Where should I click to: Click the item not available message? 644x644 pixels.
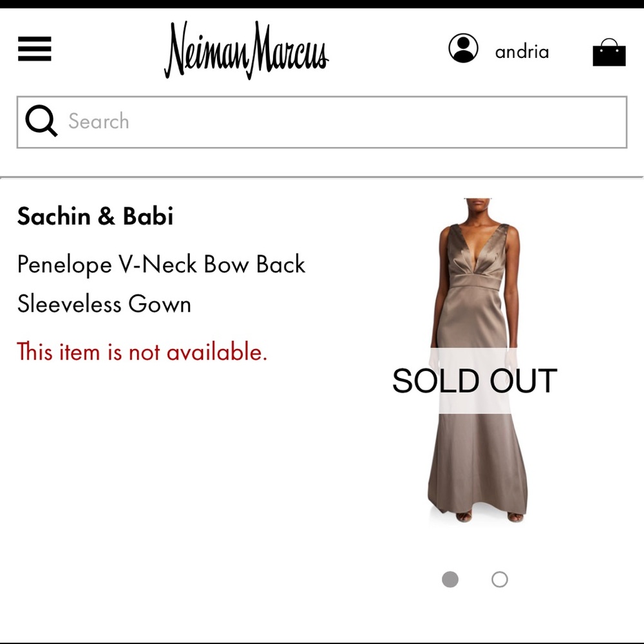142,352
